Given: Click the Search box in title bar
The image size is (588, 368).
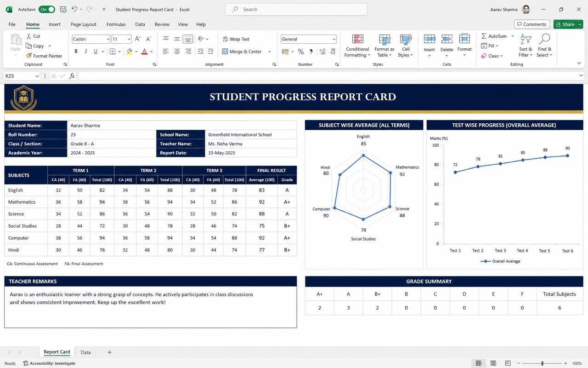Looking at the screenshot, I should [296, 9].
